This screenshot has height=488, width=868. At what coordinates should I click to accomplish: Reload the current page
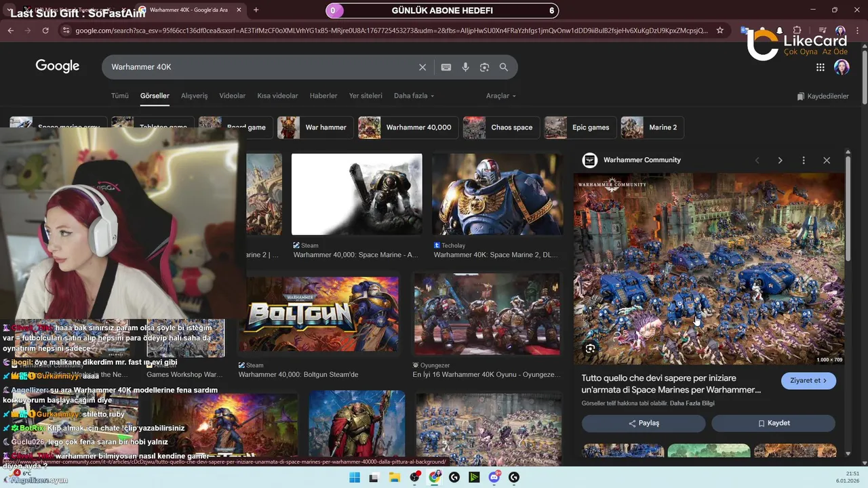45,30
